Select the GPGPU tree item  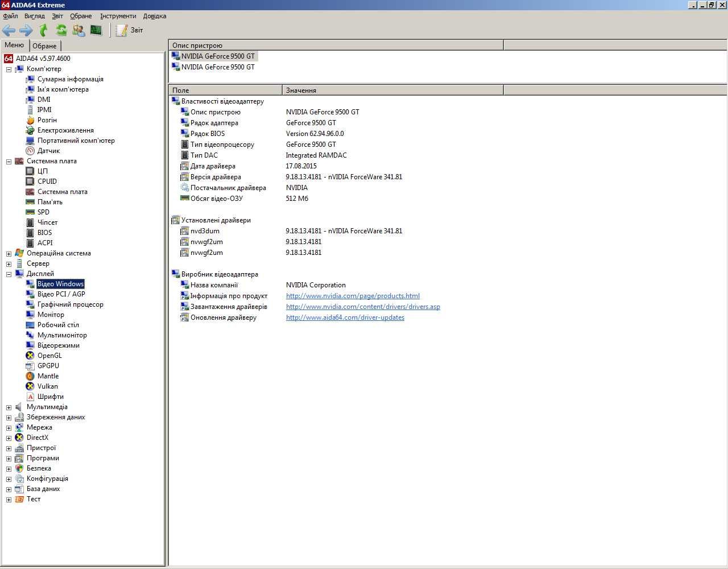48,366
